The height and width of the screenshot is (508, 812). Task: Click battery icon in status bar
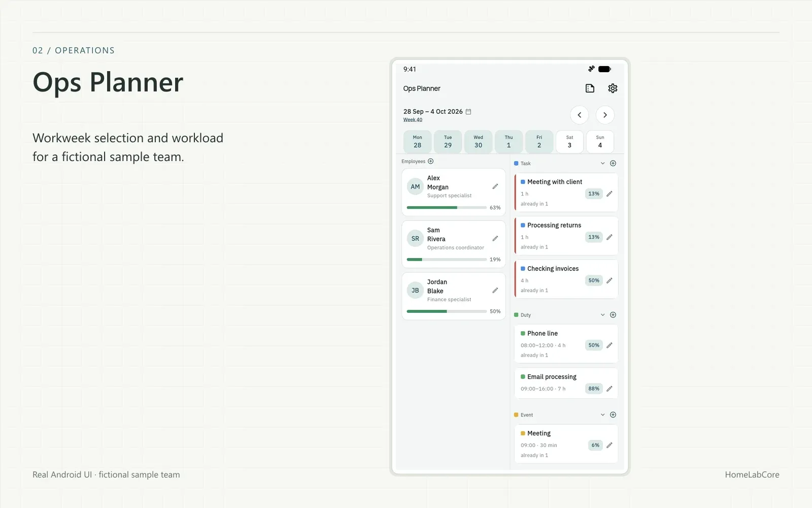(x=604, y=69)
